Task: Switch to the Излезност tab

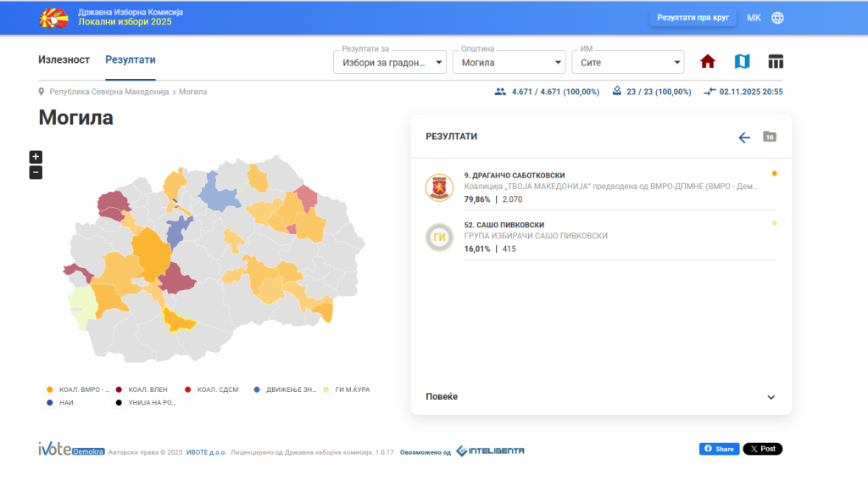Action: click(x=64, y=59)
